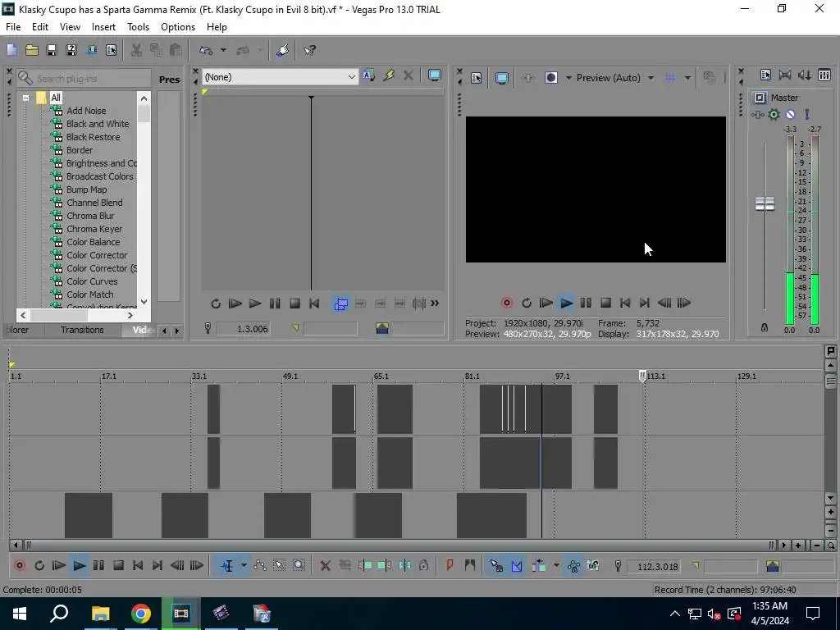Open a project using the folder icon

[x=32, y=50]
